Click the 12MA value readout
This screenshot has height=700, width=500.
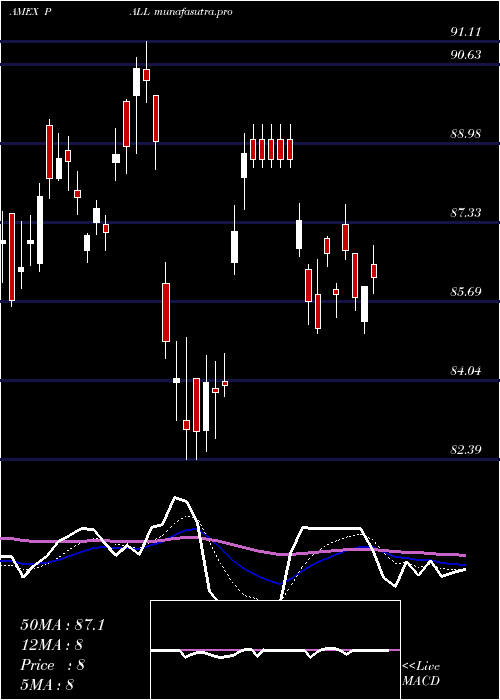pyautogui.click(x=52, y=645)
